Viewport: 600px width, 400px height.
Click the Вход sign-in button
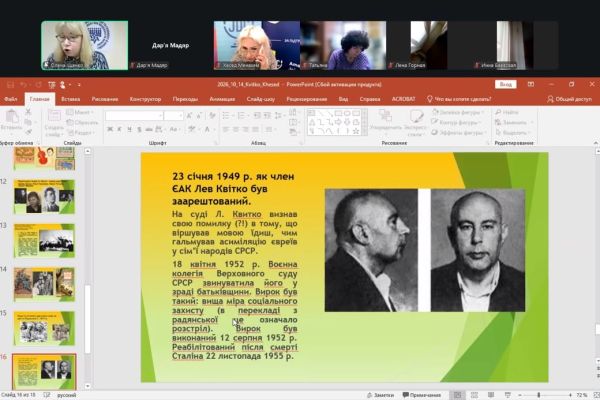(505, 84)
